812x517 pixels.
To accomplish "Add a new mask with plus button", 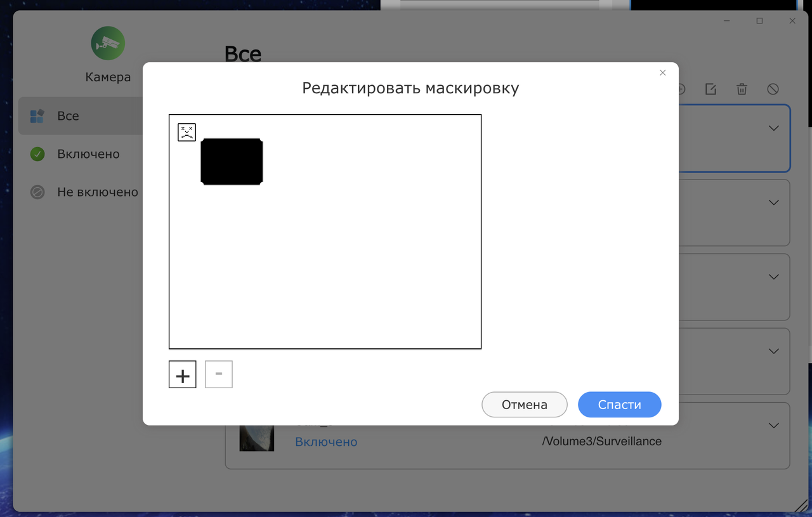I will 183,374.
